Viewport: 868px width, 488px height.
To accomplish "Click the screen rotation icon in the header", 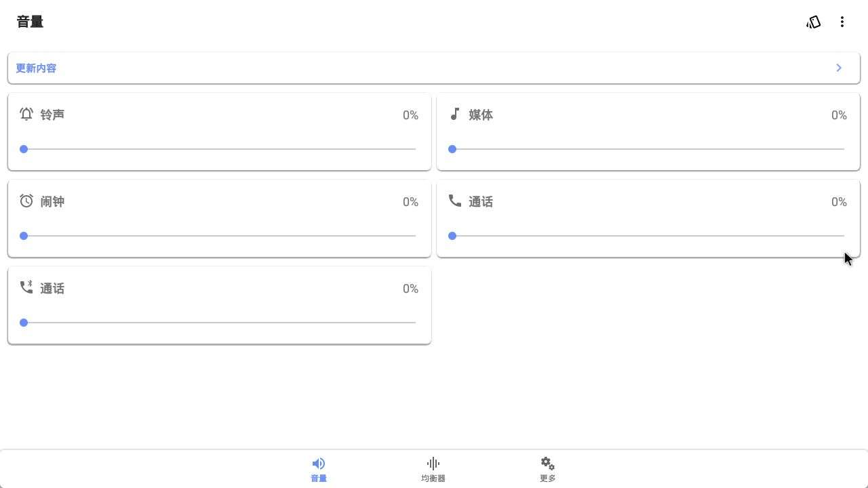I will click(814, 22).
